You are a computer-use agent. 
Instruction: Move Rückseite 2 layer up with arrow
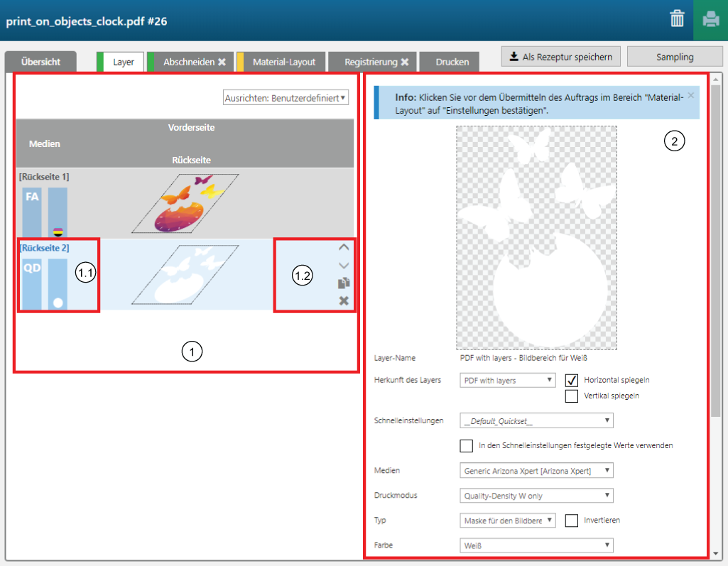coord(344,247)
